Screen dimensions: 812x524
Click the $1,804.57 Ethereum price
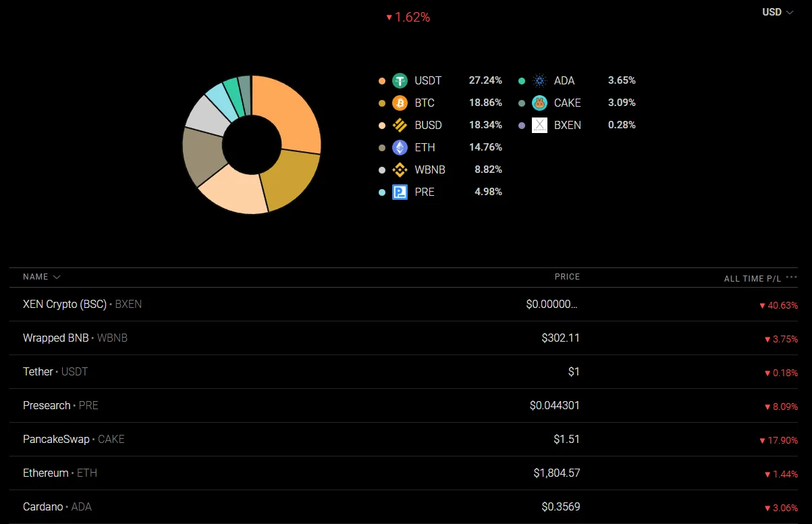[556, 473]
